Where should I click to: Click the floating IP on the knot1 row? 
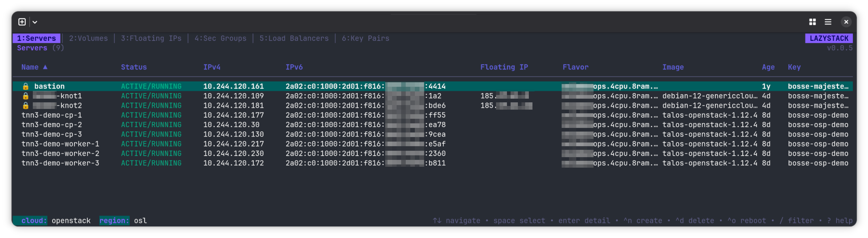[504, 96]
